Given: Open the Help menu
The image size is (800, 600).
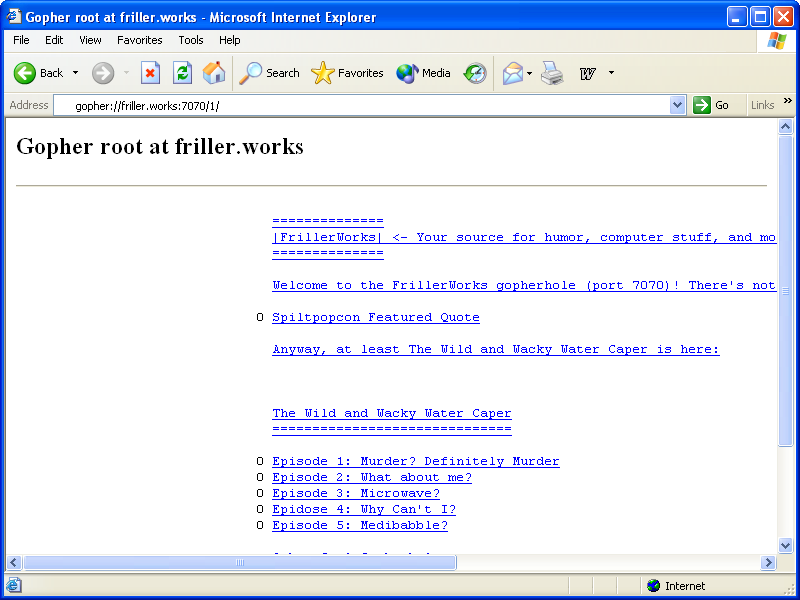Looking at the screenshot, I should (x=230, y=40).
